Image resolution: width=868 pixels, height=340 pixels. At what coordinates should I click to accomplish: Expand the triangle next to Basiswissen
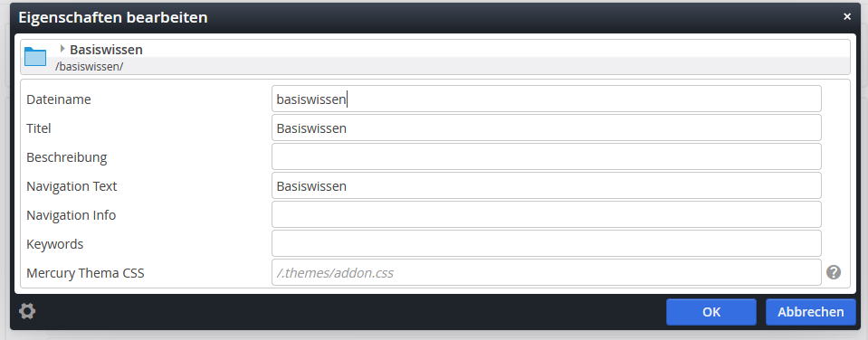point(62,49)
